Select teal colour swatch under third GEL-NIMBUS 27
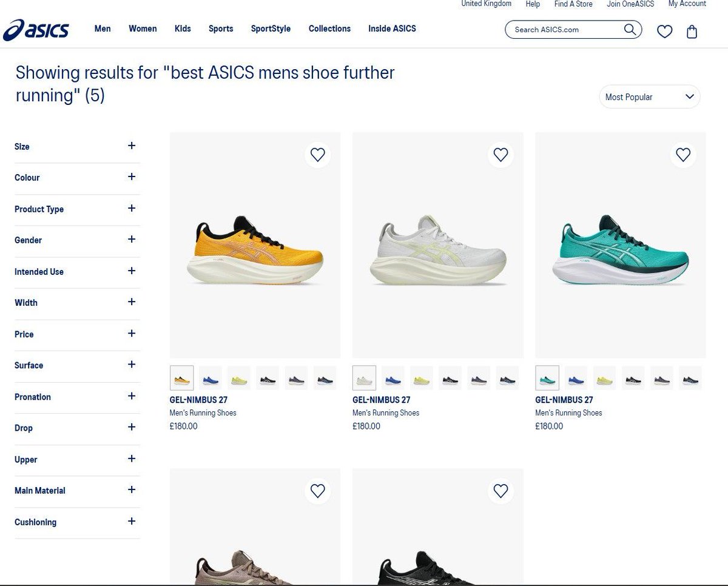The width and height of the screenshot is (728, 586). (547, 378)
